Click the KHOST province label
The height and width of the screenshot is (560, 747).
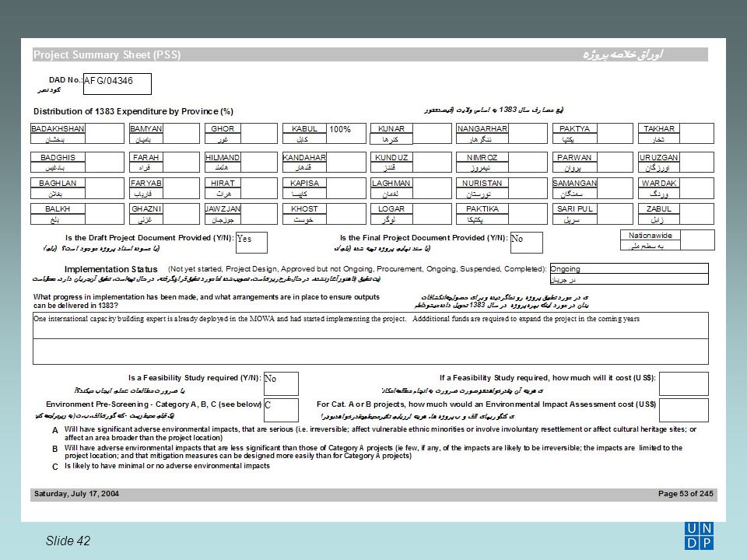tap(304, 208)
